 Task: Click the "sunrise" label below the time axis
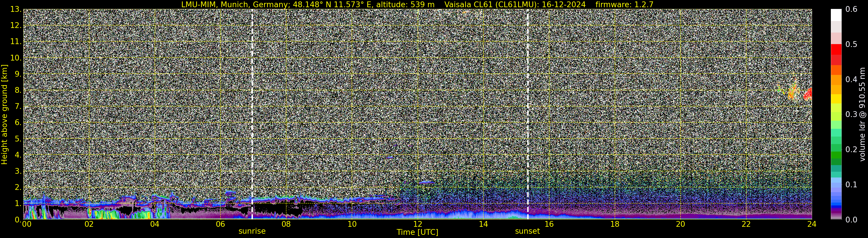[x=252, y=231]
